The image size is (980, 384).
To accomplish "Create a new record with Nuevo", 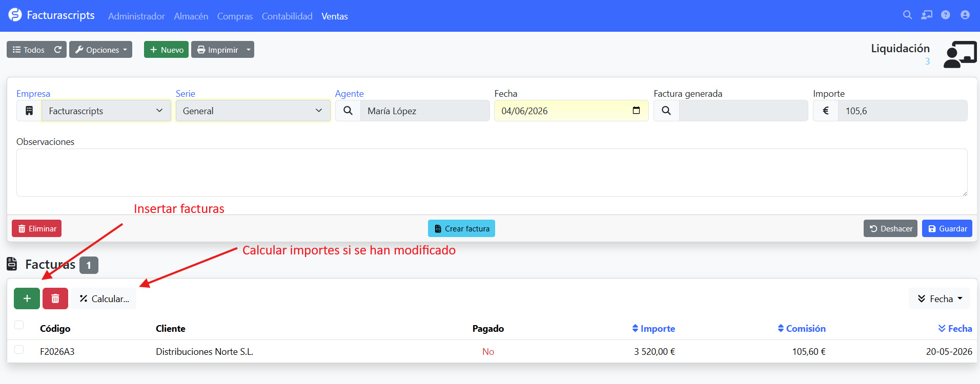I will [166, 50].
